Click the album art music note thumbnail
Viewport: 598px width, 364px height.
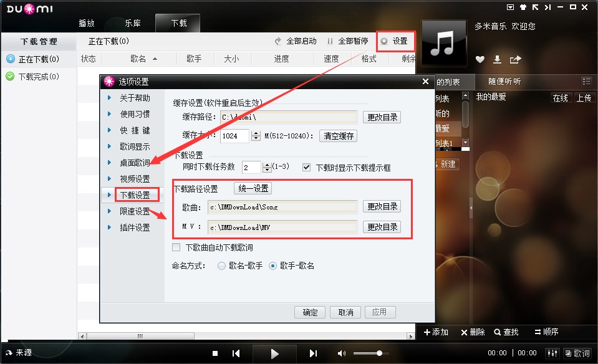443,42
